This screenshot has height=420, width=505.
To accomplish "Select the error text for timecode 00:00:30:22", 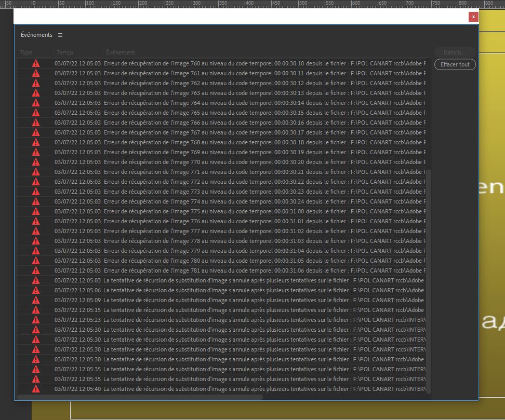I will 265,182.
